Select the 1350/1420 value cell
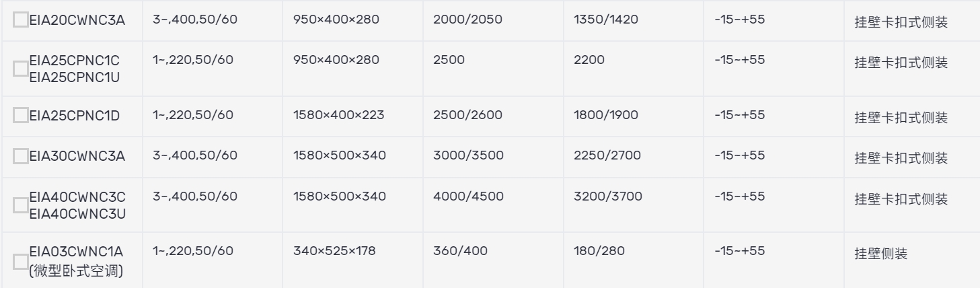980x288 pixels. point(633,21)
